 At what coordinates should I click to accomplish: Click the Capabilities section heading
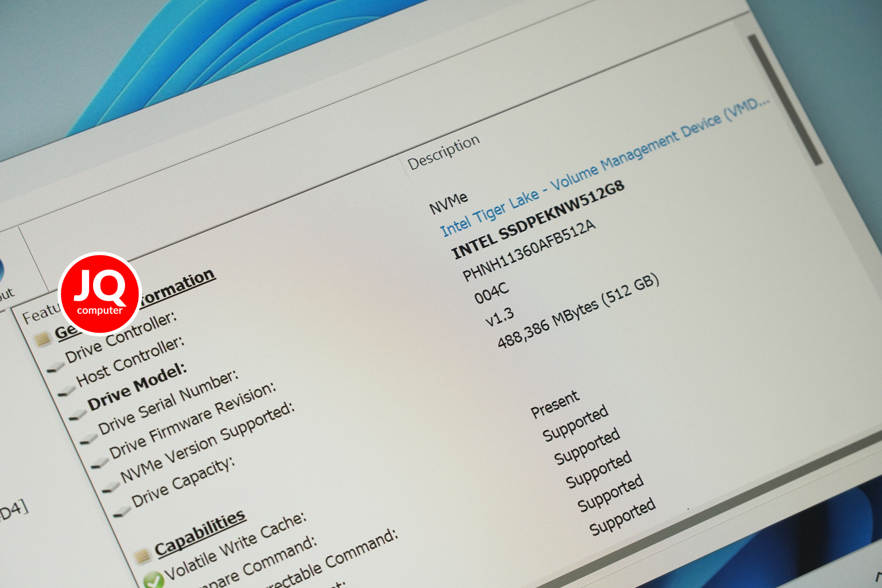click(200, 533)
